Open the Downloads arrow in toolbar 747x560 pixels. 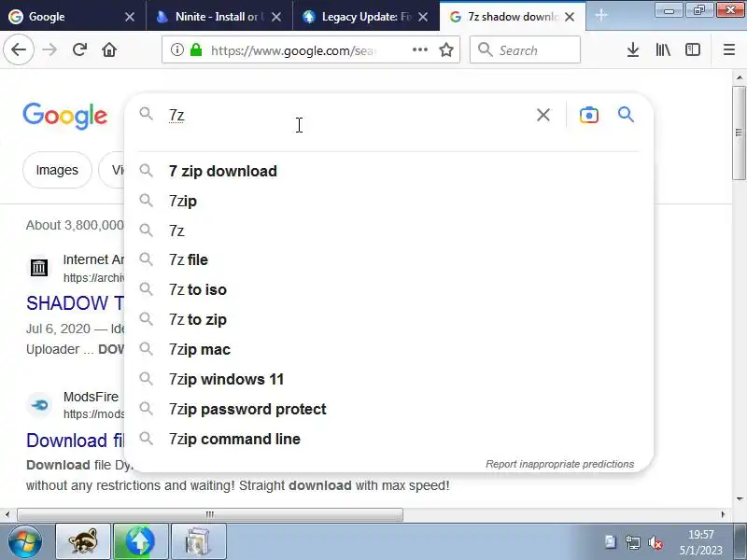(x=633, y=49)
